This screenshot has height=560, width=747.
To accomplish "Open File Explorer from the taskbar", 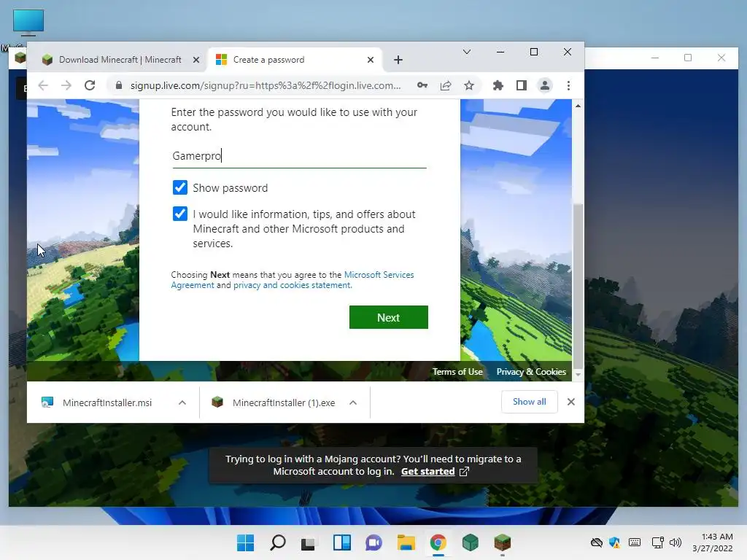I will pos(406,542).
